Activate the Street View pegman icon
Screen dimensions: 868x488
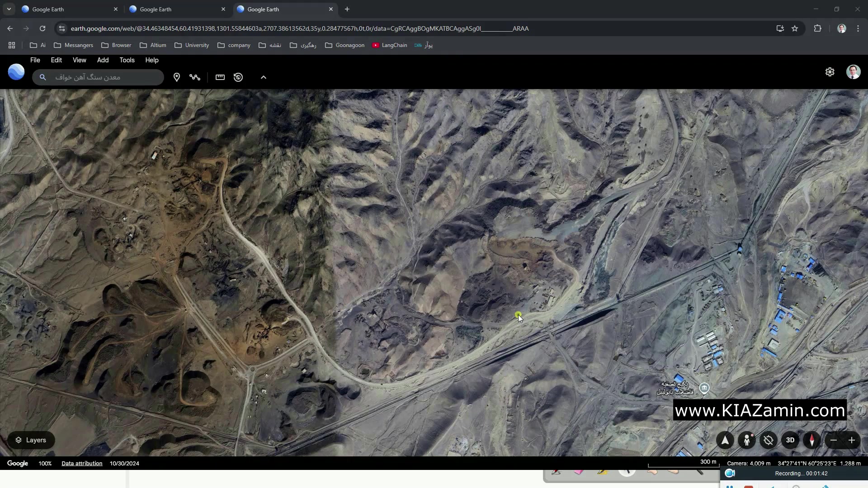pyautogui.click(x=747, y=440)
